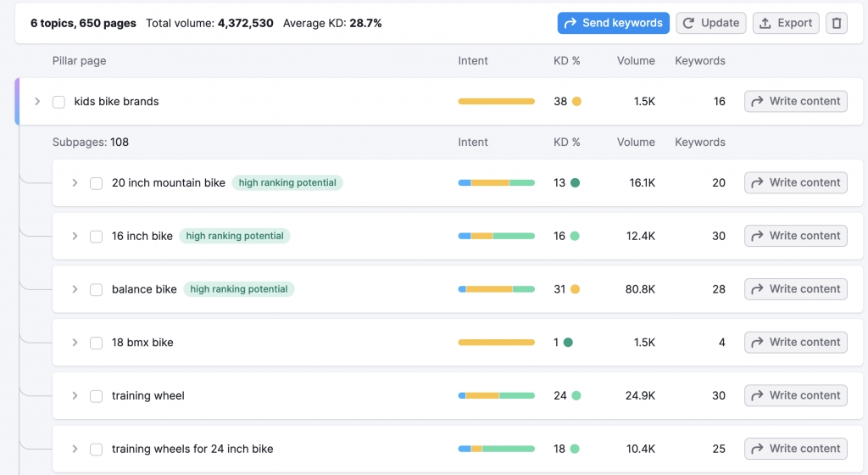Select the kids bike brands checkbox

tap(58, 102)
